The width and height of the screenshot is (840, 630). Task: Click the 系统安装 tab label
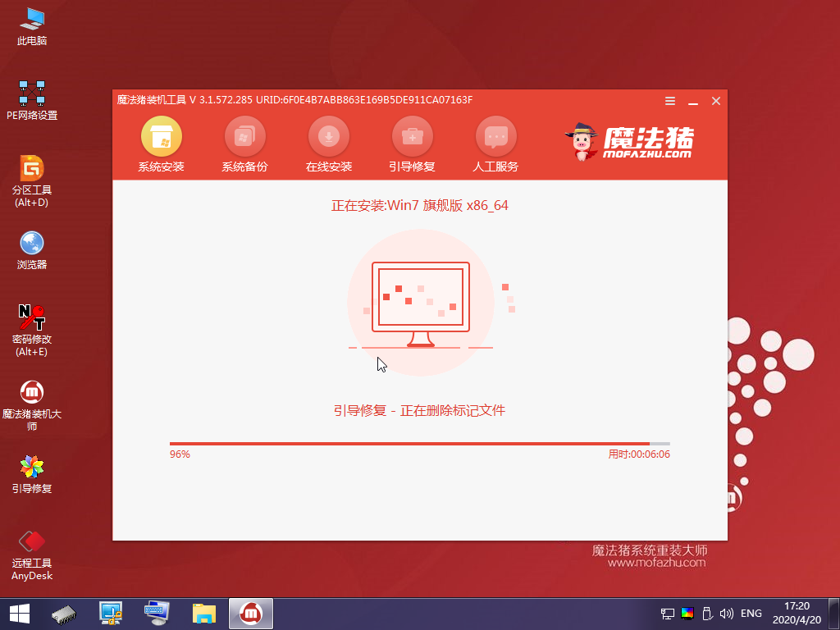coord(162,167)
